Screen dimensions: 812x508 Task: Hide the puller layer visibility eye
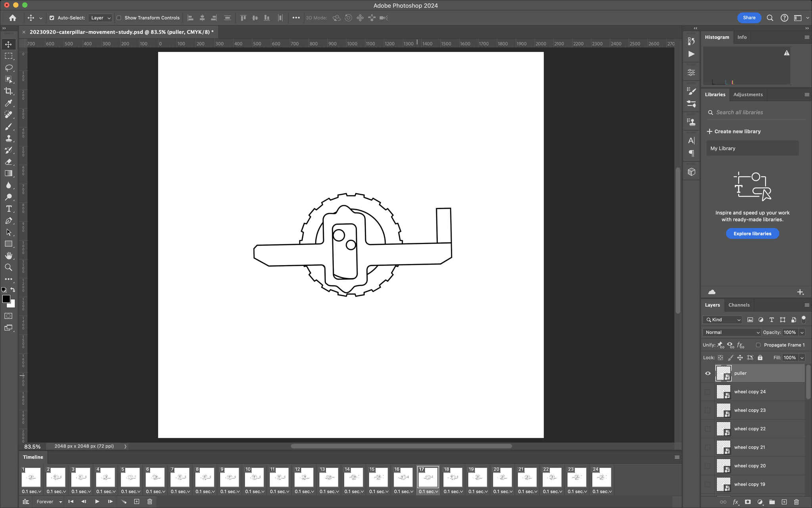[708, 373]
